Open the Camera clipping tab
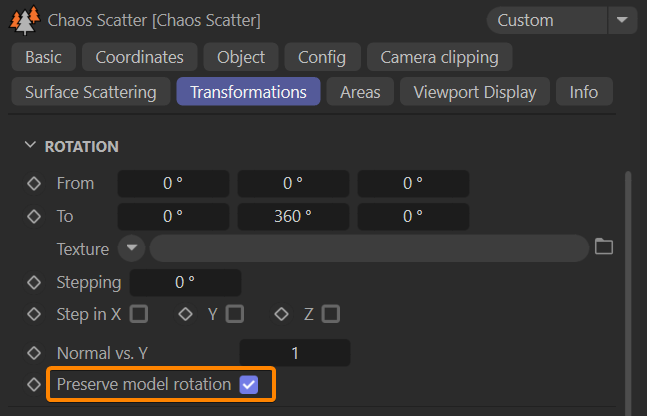 439,57
